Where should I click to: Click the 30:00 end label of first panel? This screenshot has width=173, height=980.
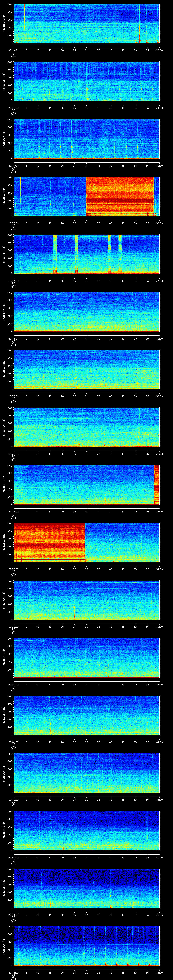(160, 50)
